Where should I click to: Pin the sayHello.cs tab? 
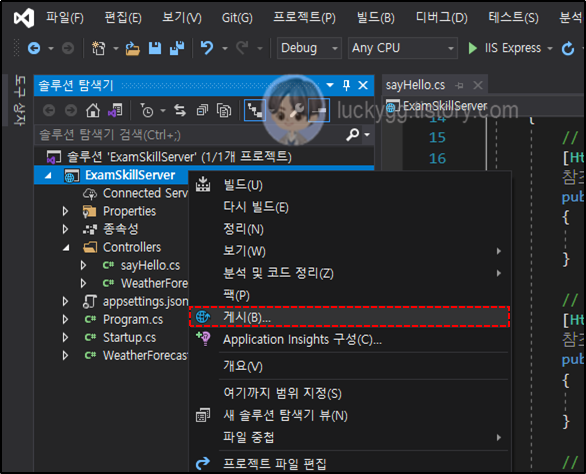(x=460, y=86)
